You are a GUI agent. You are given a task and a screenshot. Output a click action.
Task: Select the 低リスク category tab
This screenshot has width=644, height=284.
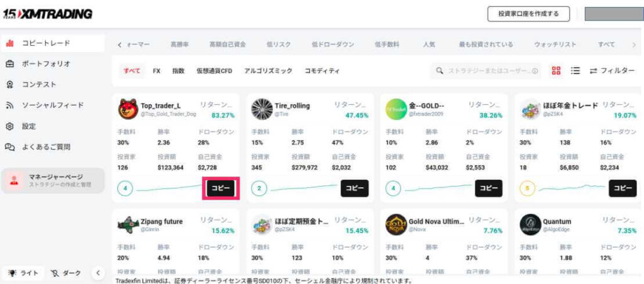click(279, 45)
